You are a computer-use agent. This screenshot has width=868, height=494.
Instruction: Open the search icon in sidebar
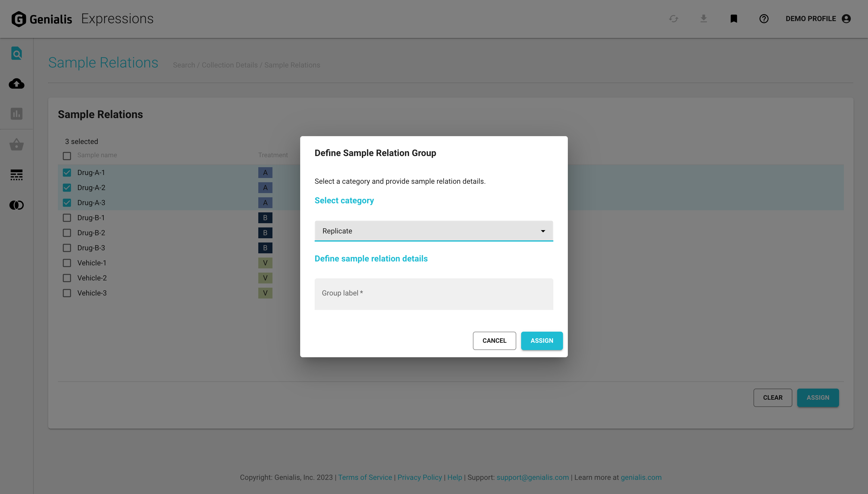click(x=16, y=54)
